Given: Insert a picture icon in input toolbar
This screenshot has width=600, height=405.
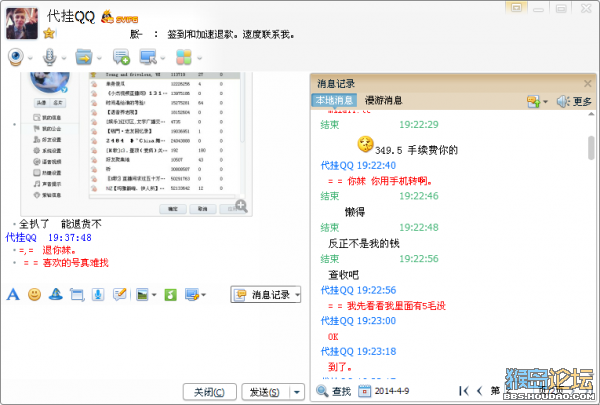Looking at the screenshot, I should pos(142,295).
